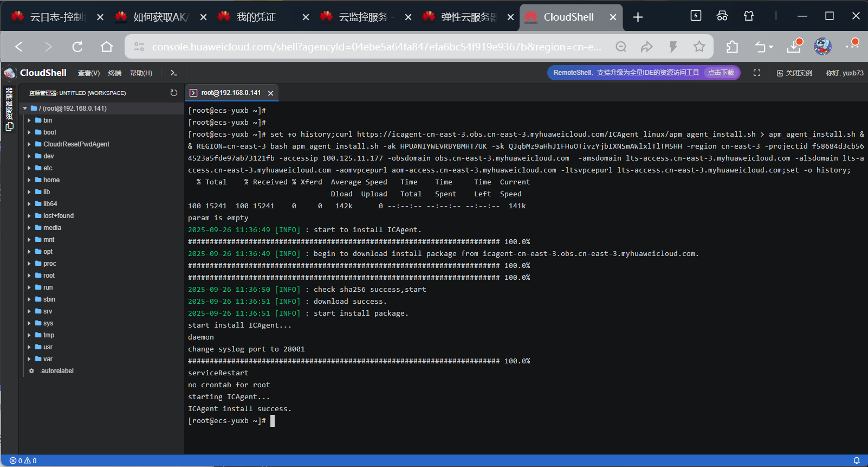Image resolution: width=868 pixels, height=467 pixels.
Task: Click the 资源管理器 UNTITLED (WORKSPACE) header
Action: coord(77,93)
